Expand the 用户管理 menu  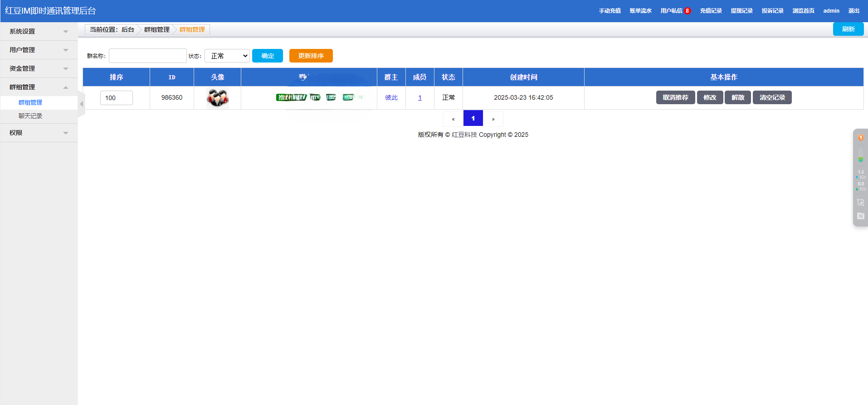(39, 50)
